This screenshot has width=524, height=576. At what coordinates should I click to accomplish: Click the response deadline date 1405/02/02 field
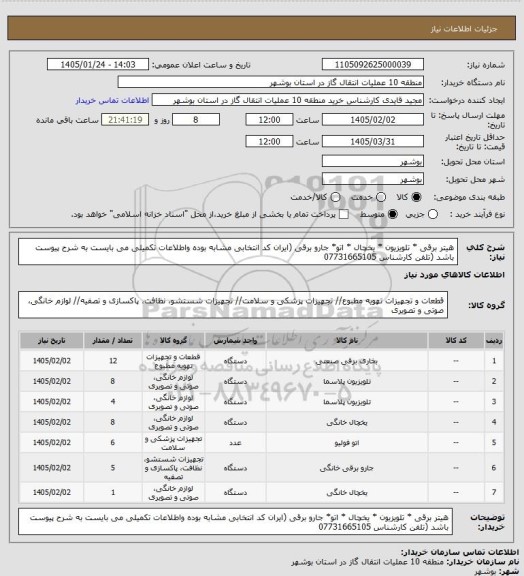tap(373, 120)
